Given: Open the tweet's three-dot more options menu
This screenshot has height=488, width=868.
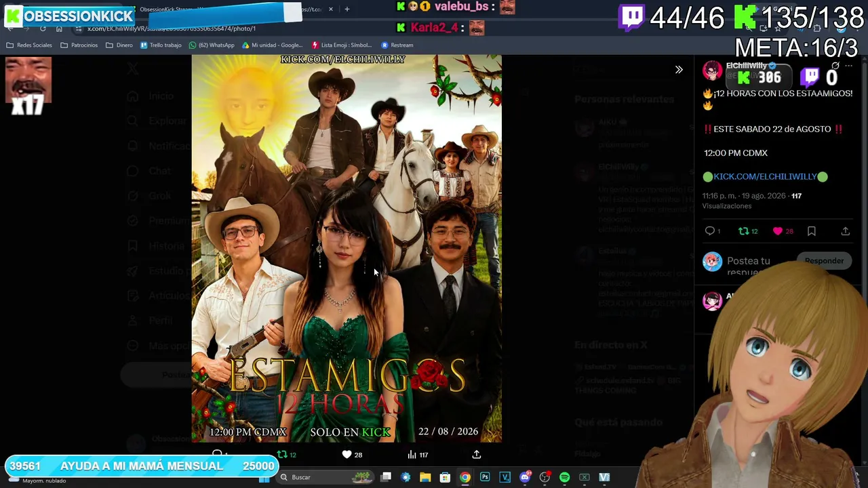Looking at the screenshot, I should coord(848,66).
